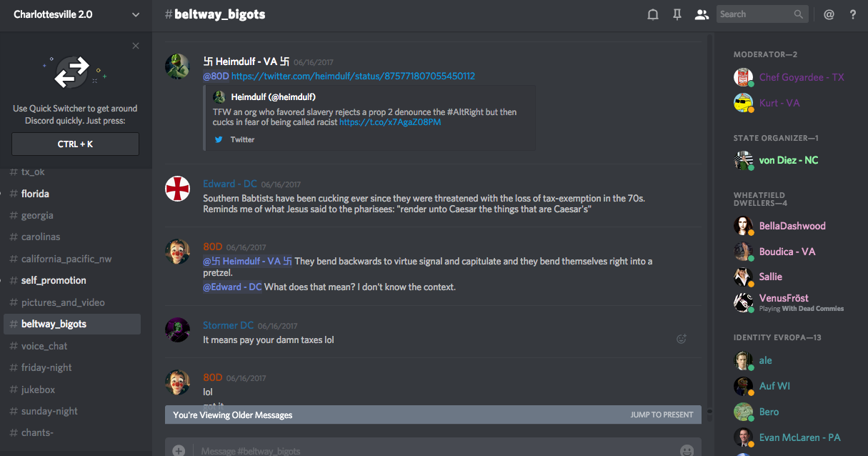868x456 pixels.
Task: Click the CTRL + K button
Action: pos(75,144)
